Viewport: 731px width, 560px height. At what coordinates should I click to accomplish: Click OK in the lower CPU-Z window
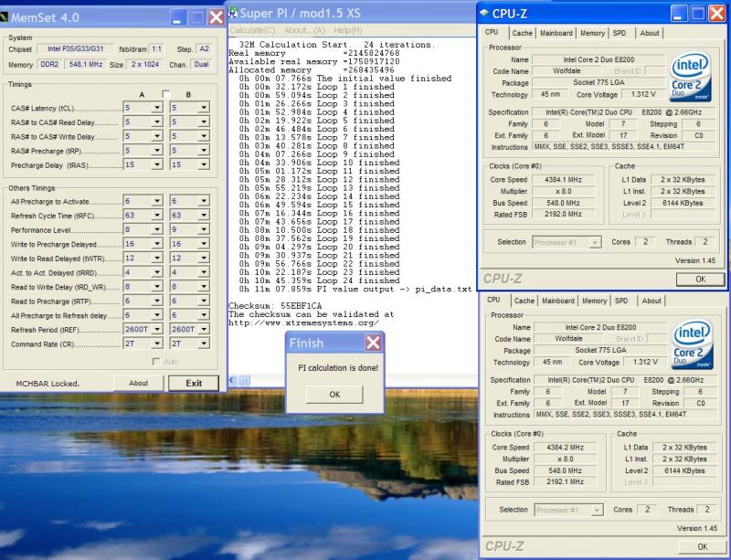point(702,546)
